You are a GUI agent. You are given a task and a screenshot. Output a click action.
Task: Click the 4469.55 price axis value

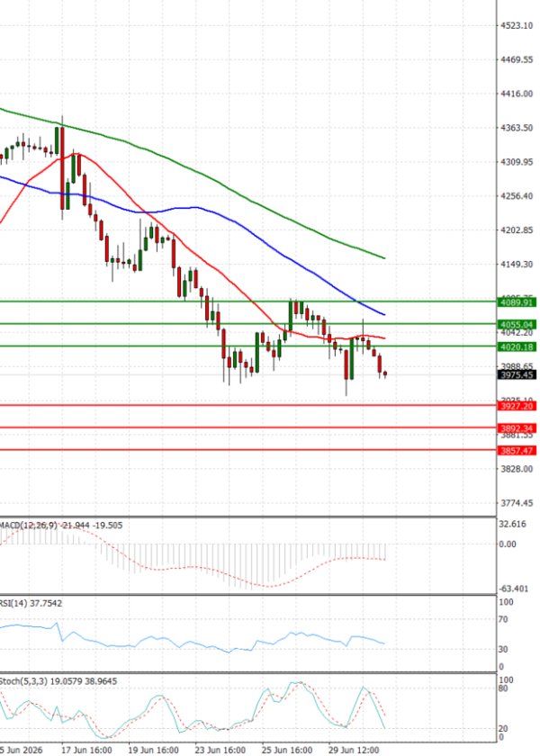[517, 59]
